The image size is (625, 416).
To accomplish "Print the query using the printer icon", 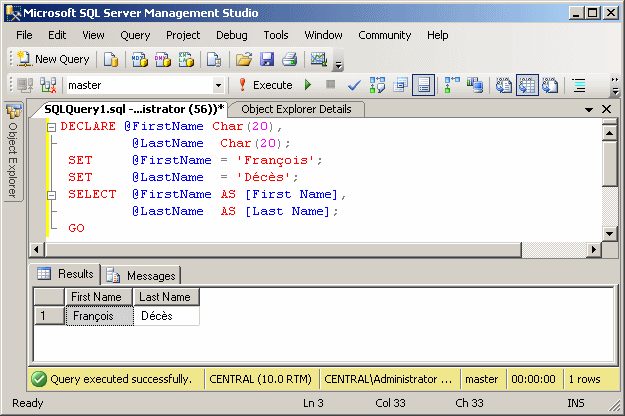I will pyautogui.click(x=290, y=59).
